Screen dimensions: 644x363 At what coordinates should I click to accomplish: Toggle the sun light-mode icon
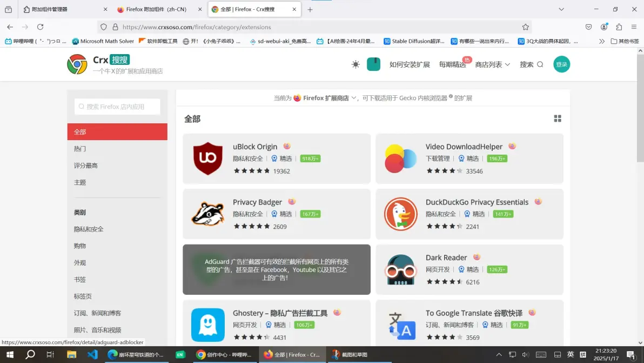[x=355, y=64]
